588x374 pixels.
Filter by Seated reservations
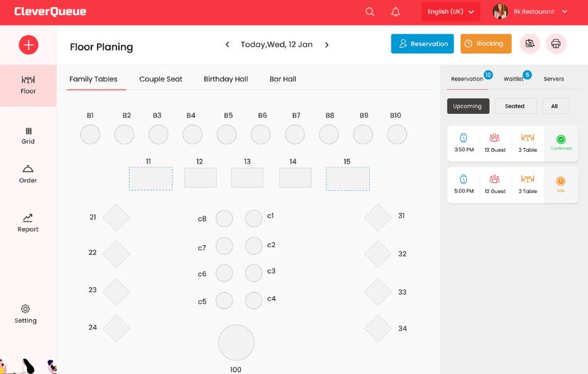click(515, 106)
